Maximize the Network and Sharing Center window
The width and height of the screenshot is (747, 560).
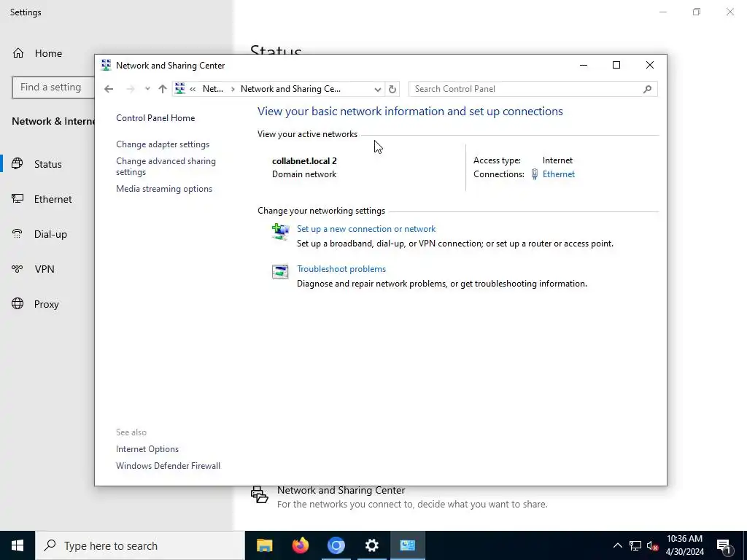pyautogui.click(x=616, y=65)
